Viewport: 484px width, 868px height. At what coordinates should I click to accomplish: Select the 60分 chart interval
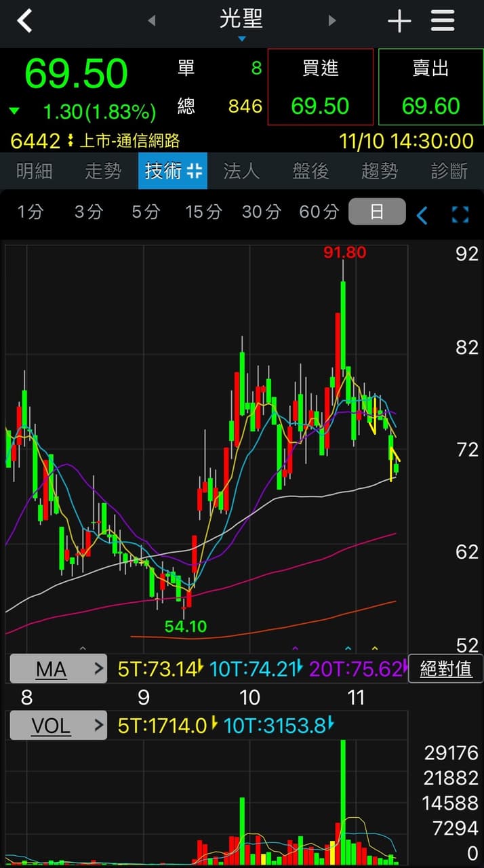coord(319,212)
